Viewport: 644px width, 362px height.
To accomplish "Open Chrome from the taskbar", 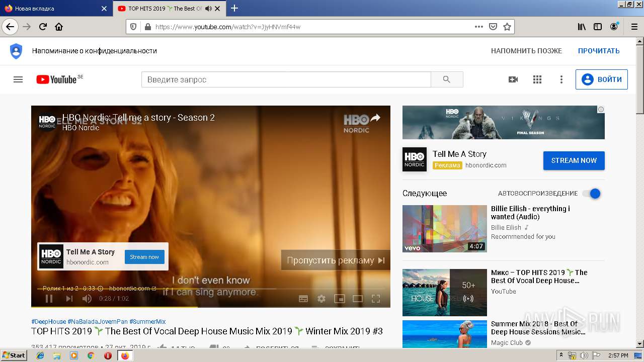I will point(91,355).
